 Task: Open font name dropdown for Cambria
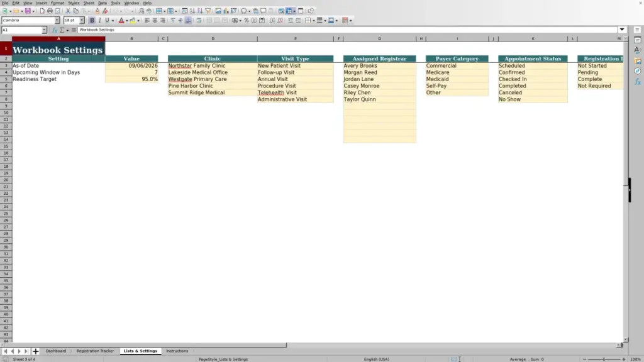(x=57, y=21)
